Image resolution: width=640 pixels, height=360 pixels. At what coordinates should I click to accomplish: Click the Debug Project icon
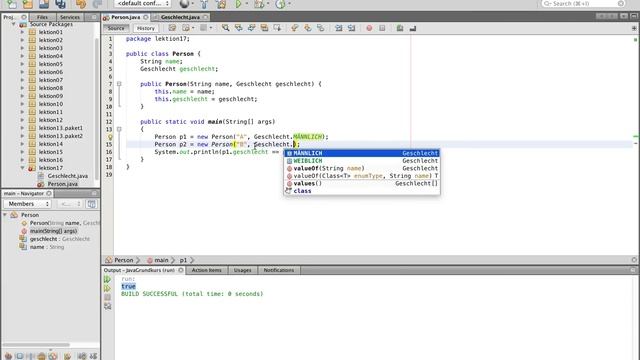pyautogui.click(x=258, y=4)
